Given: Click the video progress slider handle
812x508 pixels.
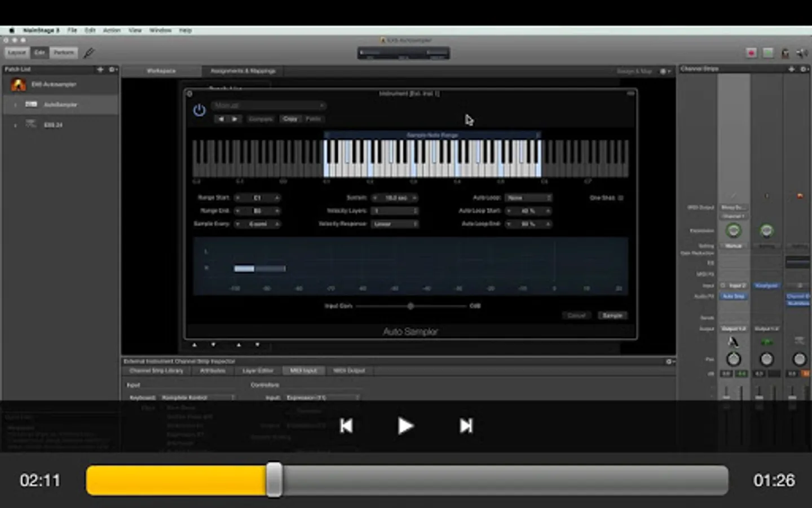Looking at the screenshot, I should pyautogui.click(x=274, y=480).
